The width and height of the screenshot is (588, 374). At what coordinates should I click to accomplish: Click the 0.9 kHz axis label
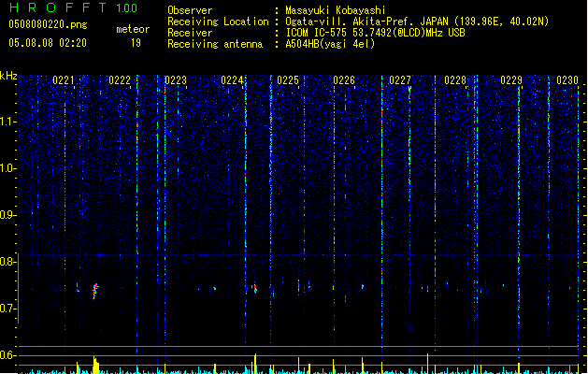point(8,215)
